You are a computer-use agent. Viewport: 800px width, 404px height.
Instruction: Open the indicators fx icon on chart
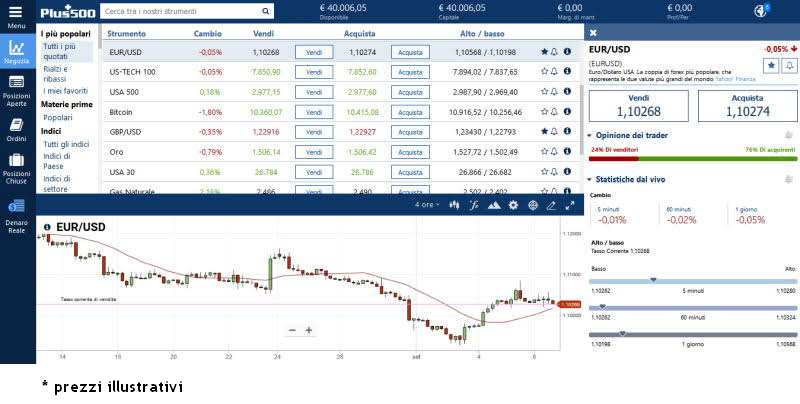(x=474, y=205)
